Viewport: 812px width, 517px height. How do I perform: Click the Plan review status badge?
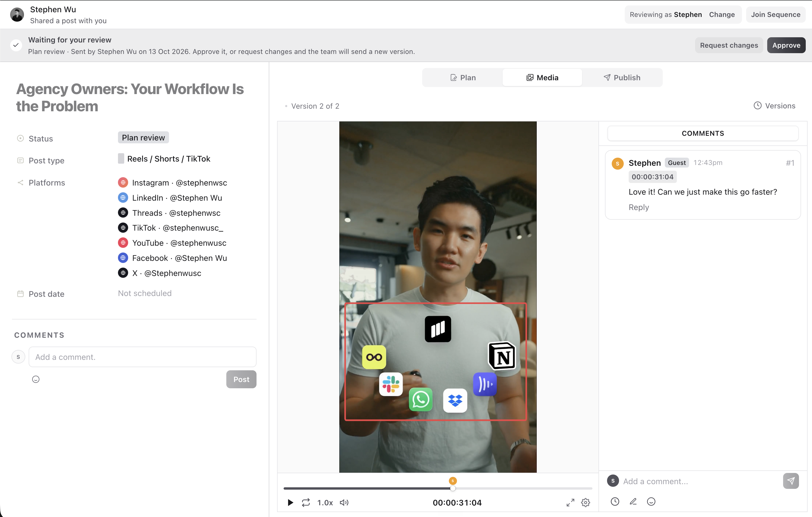click(x=143, y=138)
